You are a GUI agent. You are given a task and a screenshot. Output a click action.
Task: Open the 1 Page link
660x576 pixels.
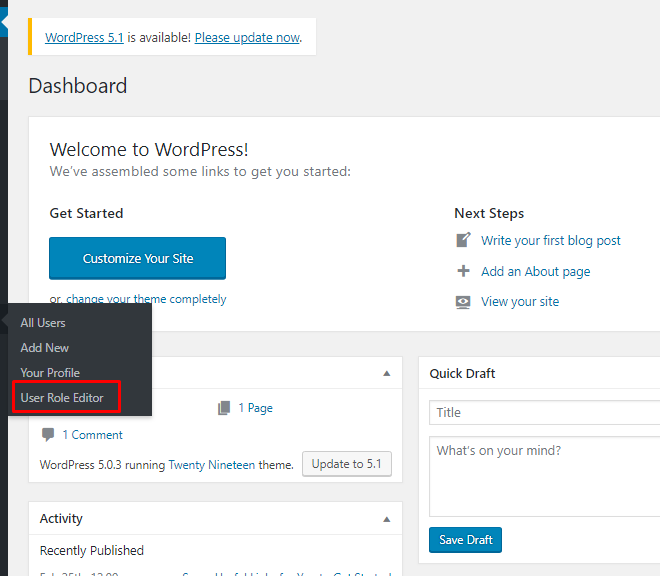click(255, 408)
